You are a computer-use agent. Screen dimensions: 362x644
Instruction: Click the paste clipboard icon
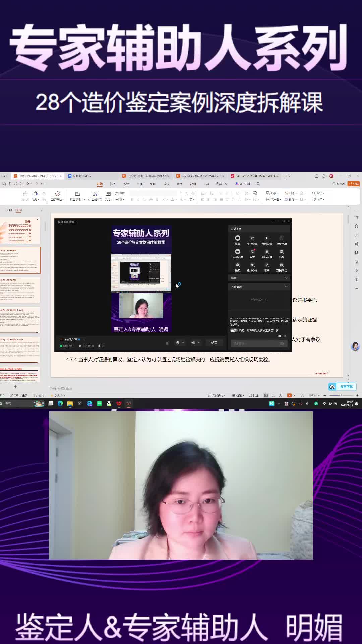click(x=36, y=194)
